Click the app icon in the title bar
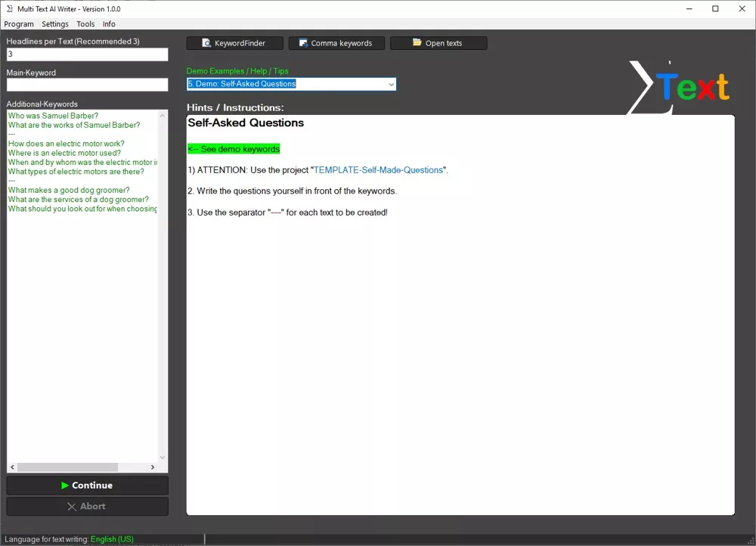756x546 pixels. click(10, 8)
